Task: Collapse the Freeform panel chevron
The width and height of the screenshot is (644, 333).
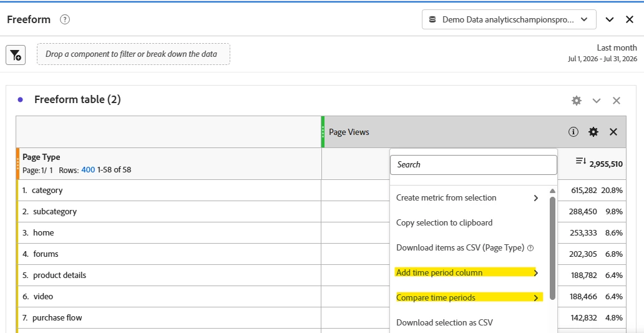Action: point(610,19)
